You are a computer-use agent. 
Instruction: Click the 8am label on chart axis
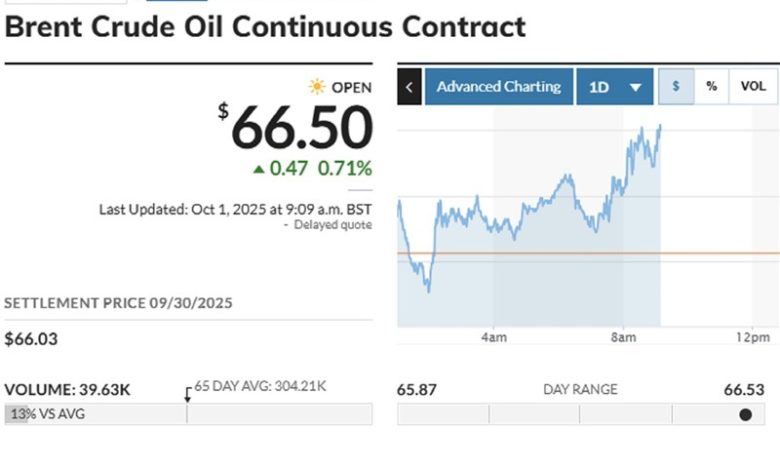click(623, 339)
